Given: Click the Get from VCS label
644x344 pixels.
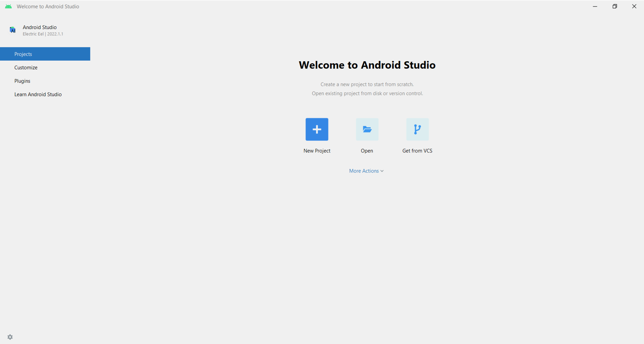Looking at the screenshot, I should [x=417, y=151].
